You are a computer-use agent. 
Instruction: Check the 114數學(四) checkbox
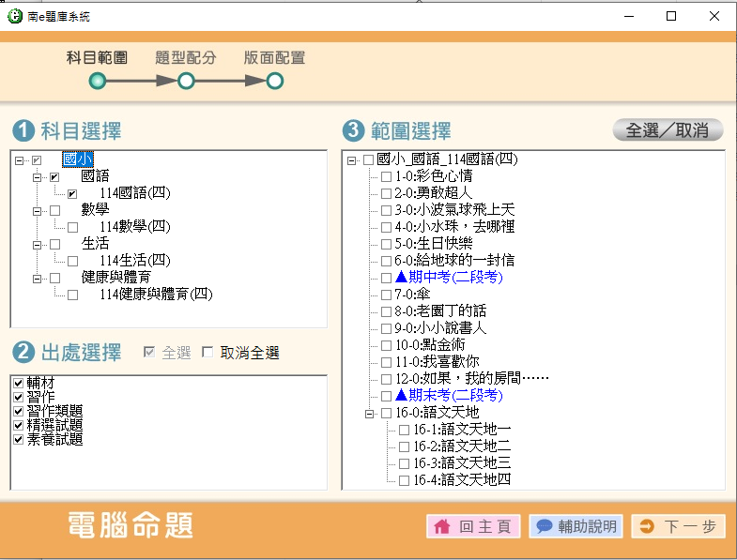tap(72, 227)
